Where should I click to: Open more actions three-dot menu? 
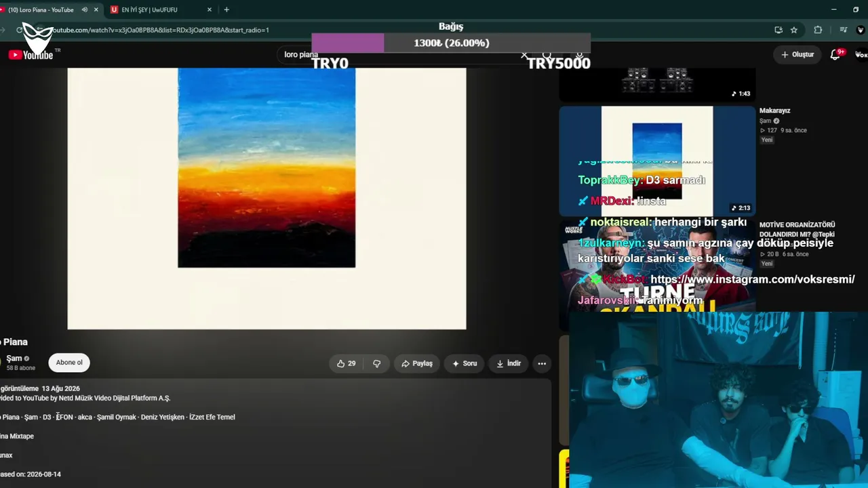[x=542, y=363]
